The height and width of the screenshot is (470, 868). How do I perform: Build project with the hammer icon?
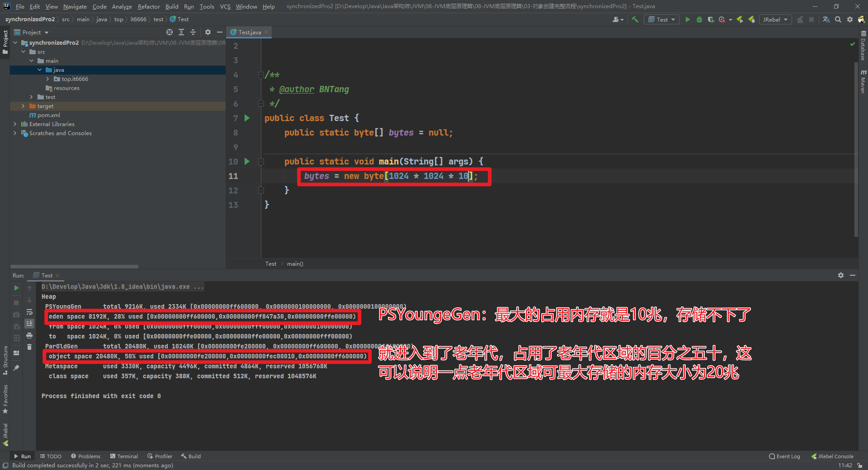click(635, 19)
